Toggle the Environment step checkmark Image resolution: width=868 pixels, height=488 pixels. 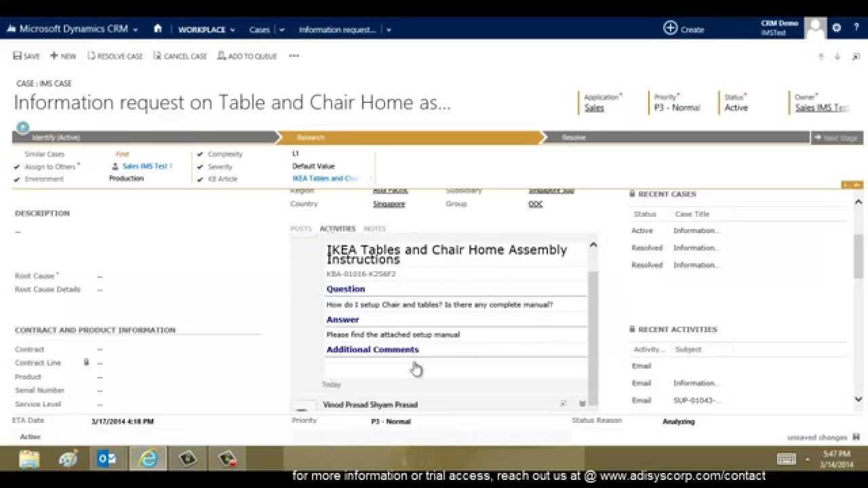click(x=17, y=179)
